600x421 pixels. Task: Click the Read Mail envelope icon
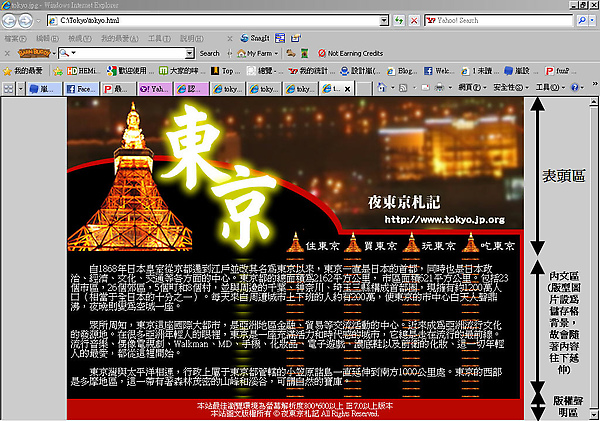click(425, 88)
